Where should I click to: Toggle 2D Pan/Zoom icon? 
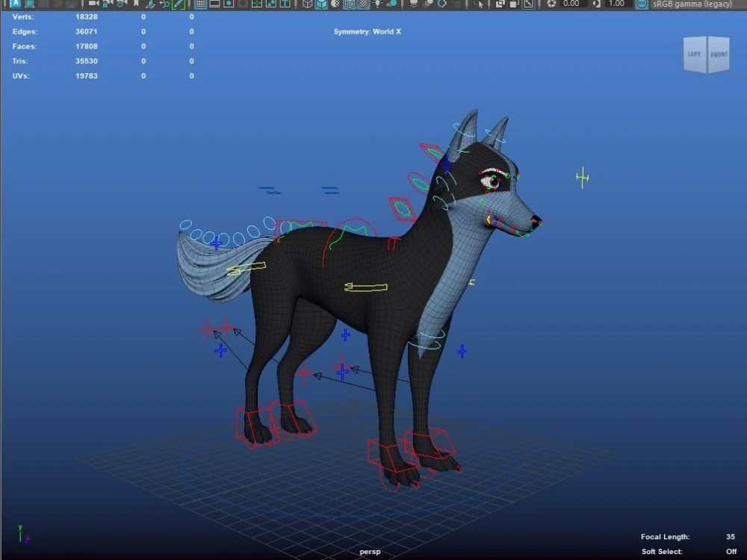pyautogui.click(x=164, y=3)
